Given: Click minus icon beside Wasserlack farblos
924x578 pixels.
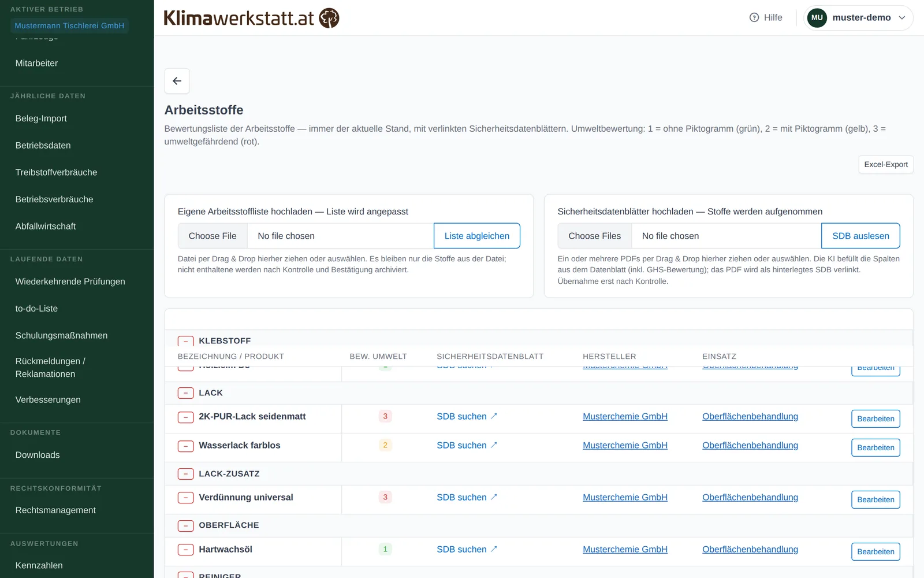Looking at the screenshot, I should tap(185, 446).
